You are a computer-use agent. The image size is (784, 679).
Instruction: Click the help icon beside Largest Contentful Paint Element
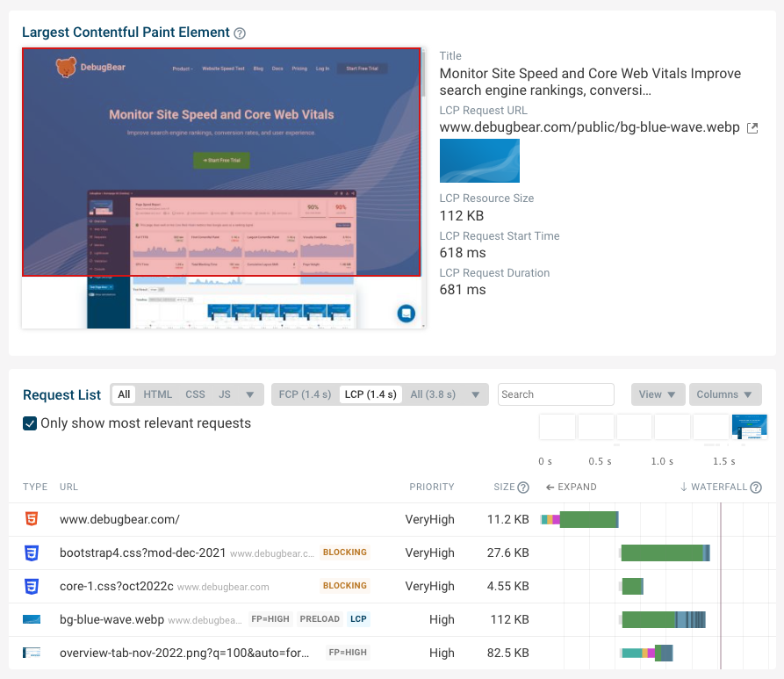[240, 33]
